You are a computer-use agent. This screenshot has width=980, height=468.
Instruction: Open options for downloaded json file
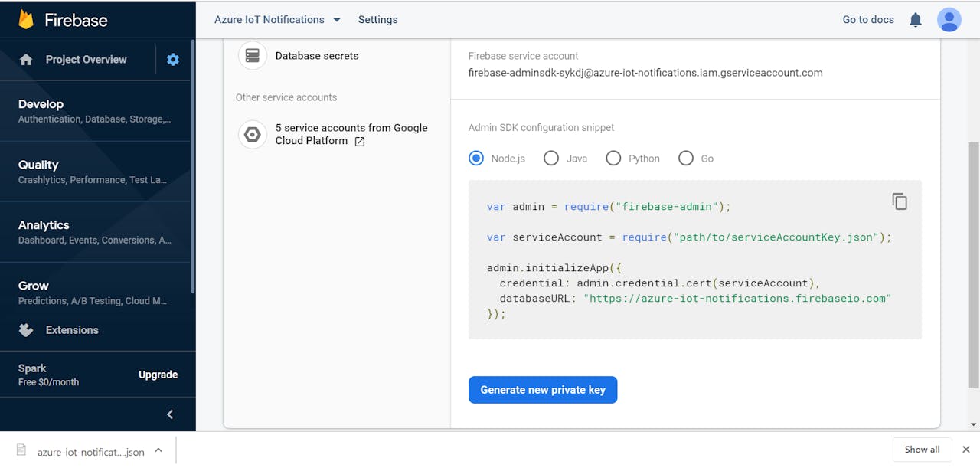[158, 450]
